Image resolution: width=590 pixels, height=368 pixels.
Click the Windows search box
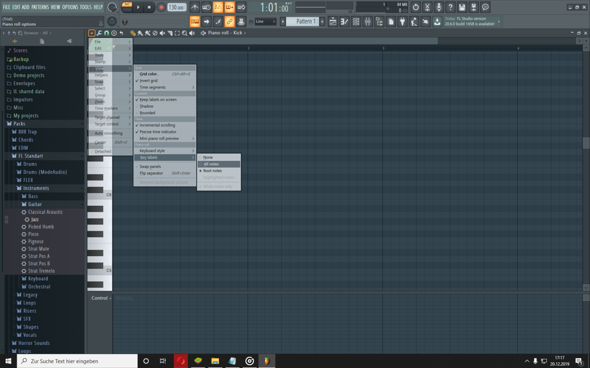click(77, 361)
